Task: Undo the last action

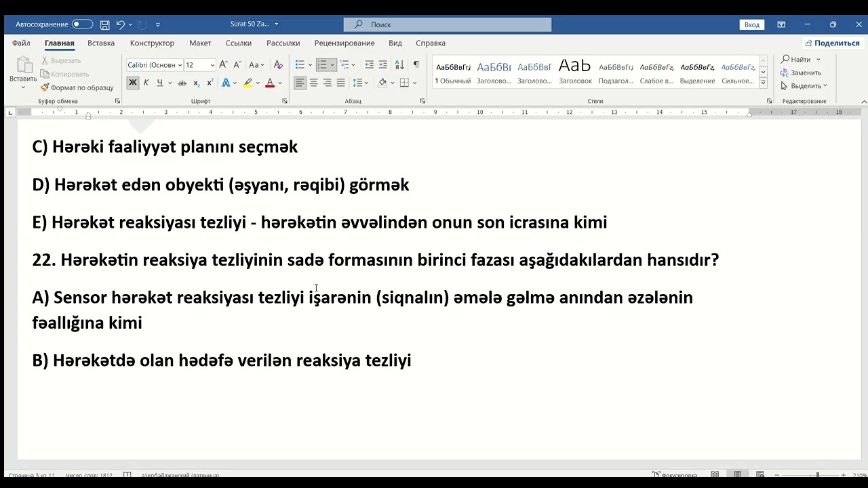Action: click(121, 24)
